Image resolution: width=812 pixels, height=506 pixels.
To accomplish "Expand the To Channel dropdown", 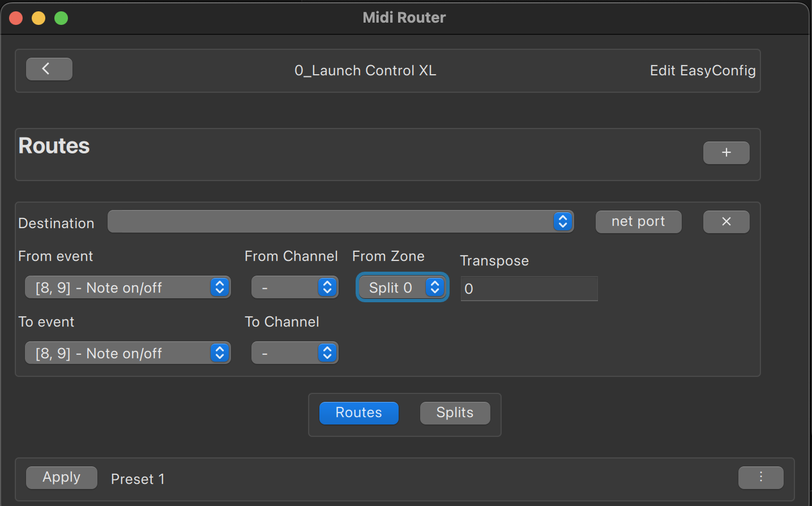I will click(294, 353).
